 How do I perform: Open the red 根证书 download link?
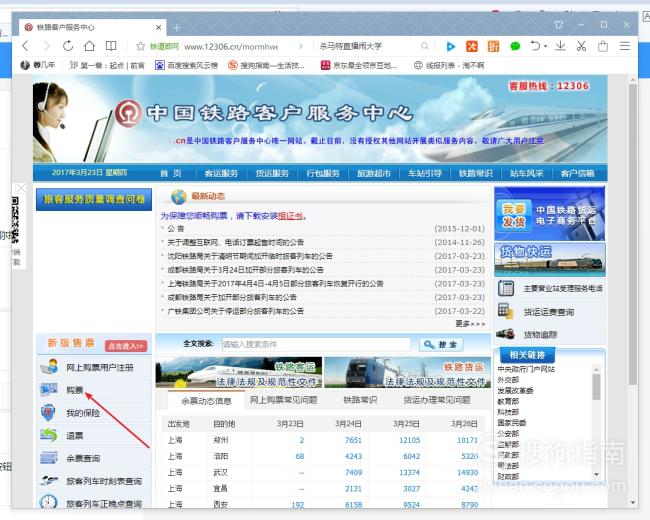tap(290, 216)
